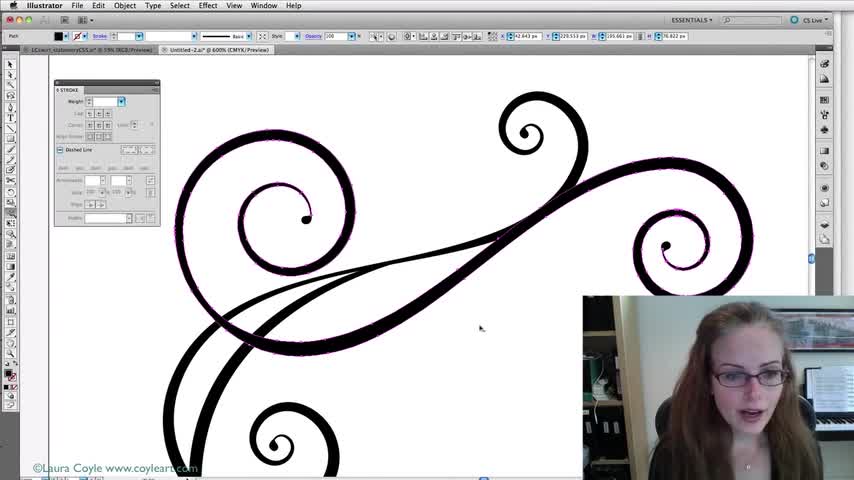Toggle the Dashed Line checkbox
This screenshot has width=854, height=480.
[60, 150]
